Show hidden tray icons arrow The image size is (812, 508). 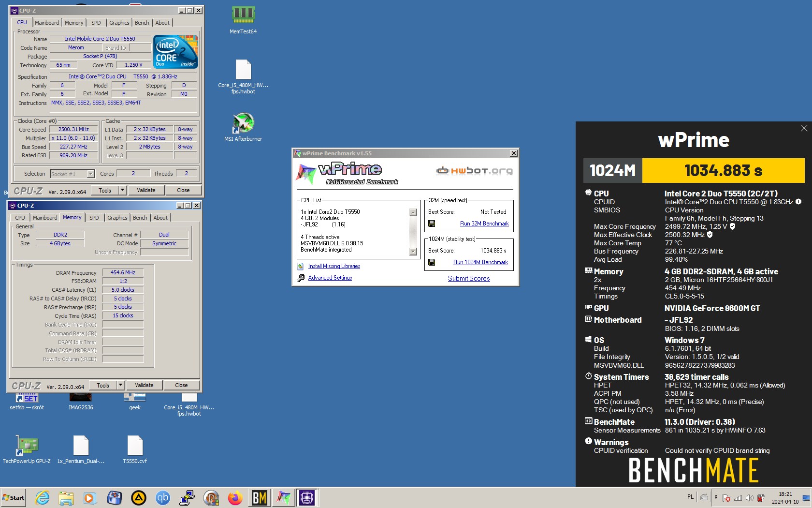[716, 497]
